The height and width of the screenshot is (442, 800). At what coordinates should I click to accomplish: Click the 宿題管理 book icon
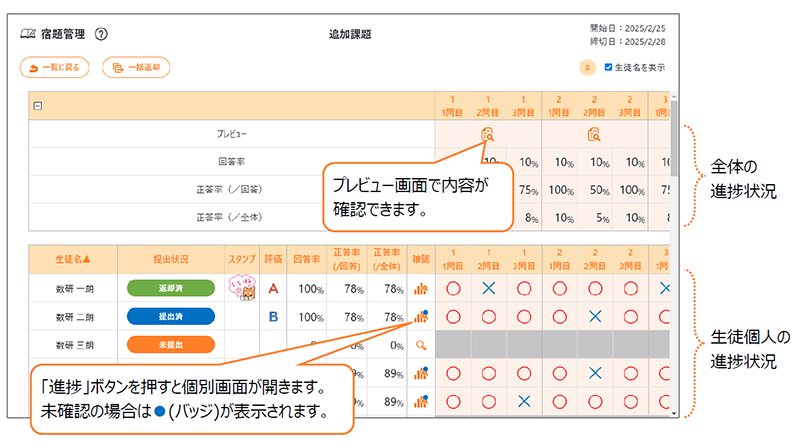coord(28,34)
